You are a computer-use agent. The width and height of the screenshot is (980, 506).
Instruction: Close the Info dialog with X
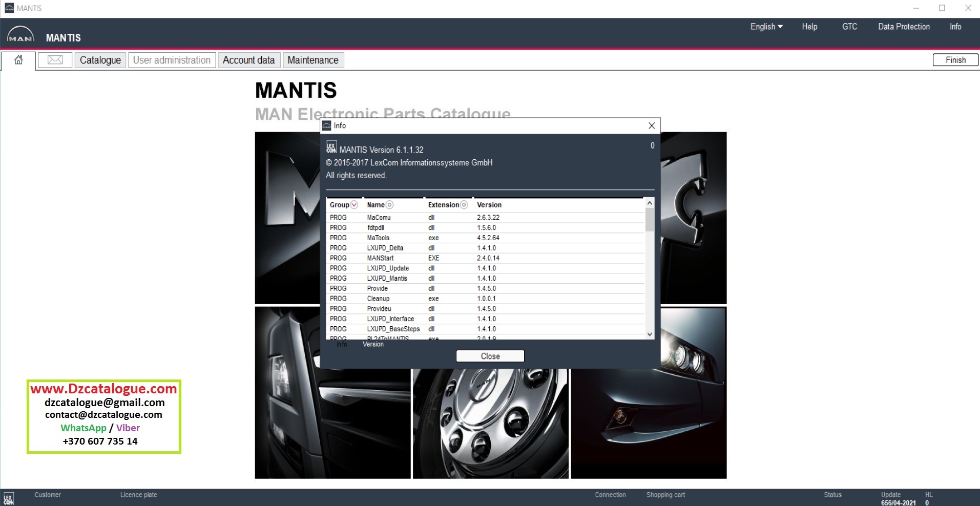[x=652, y=125]
